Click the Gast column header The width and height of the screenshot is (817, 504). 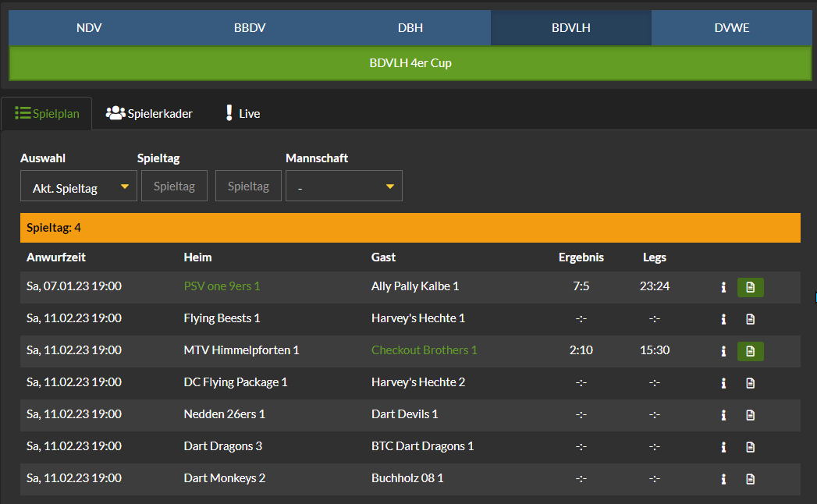(383, 257)
